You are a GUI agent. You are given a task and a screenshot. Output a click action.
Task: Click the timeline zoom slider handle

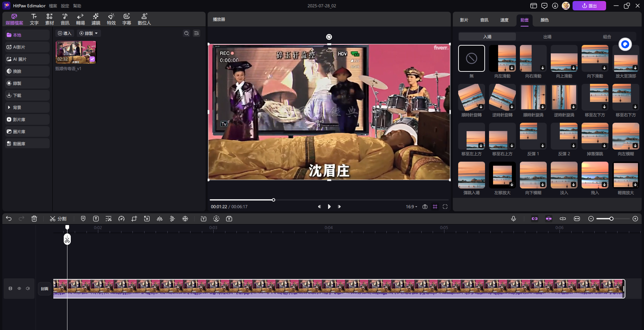click(x=611, y=219)
